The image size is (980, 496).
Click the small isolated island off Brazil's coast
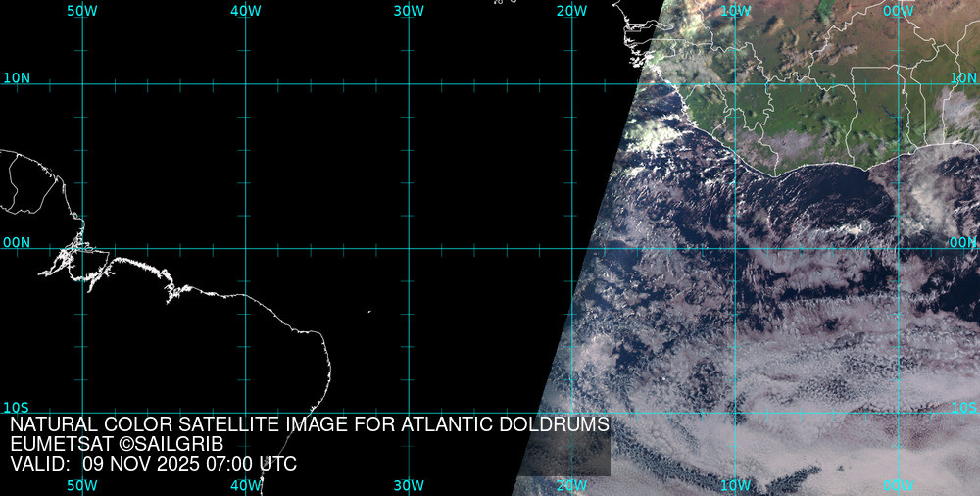click(x=369, y=313)
